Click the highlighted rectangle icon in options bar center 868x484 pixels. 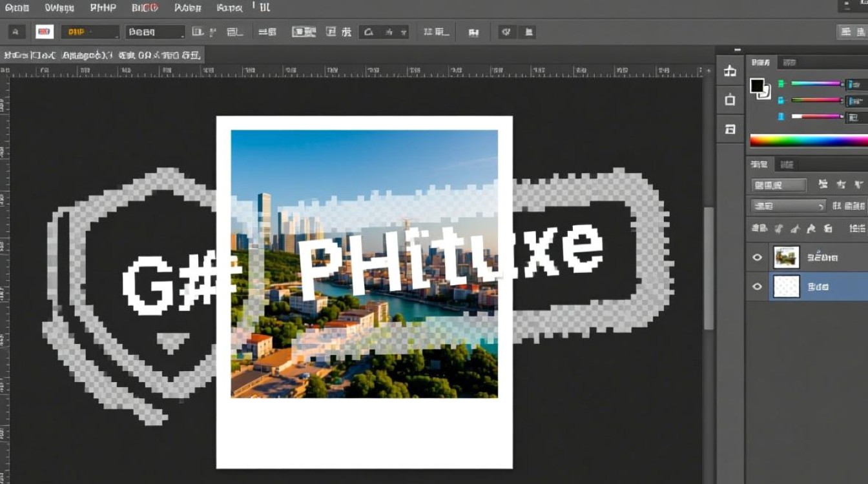click(304, 32)
